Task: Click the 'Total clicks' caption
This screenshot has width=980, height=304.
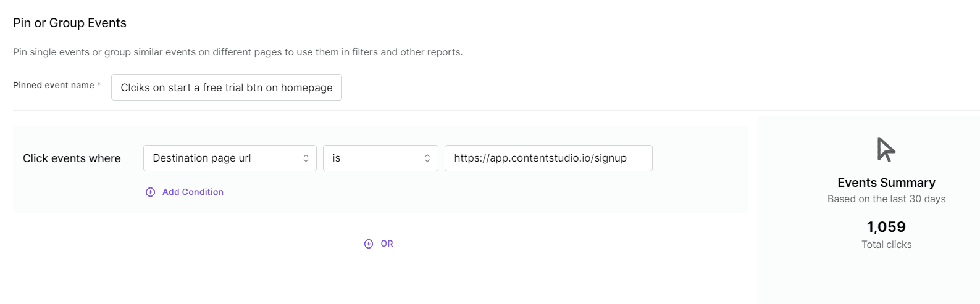Action: click(x=886, y=245)
